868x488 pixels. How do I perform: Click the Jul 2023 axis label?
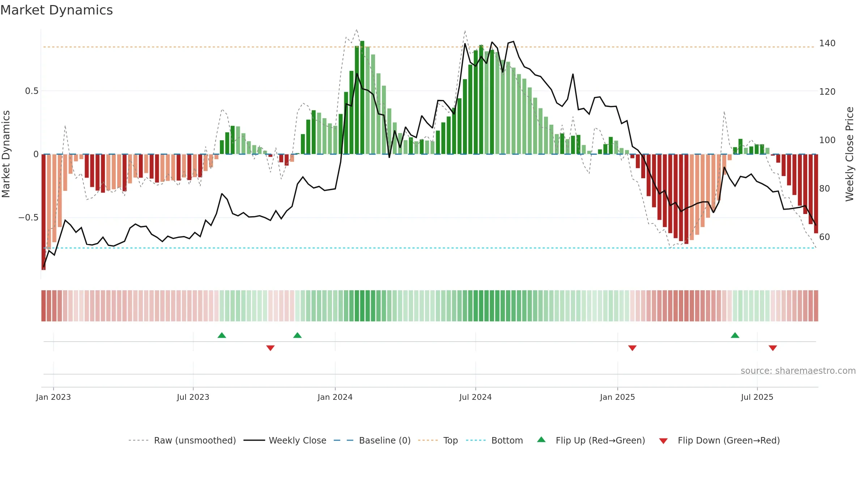(193, 397)
